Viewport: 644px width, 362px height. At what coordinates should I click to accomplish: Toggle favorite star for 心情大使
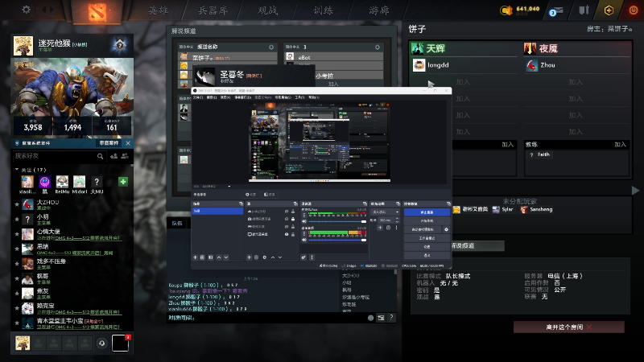click(x=17, y=234)
